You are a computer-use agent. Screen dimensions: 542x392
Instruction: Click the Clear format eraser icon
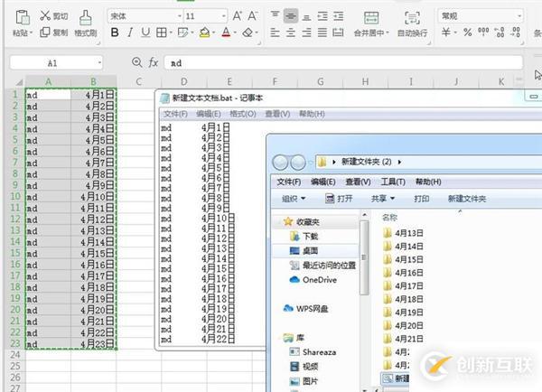(x=248, y=33)
